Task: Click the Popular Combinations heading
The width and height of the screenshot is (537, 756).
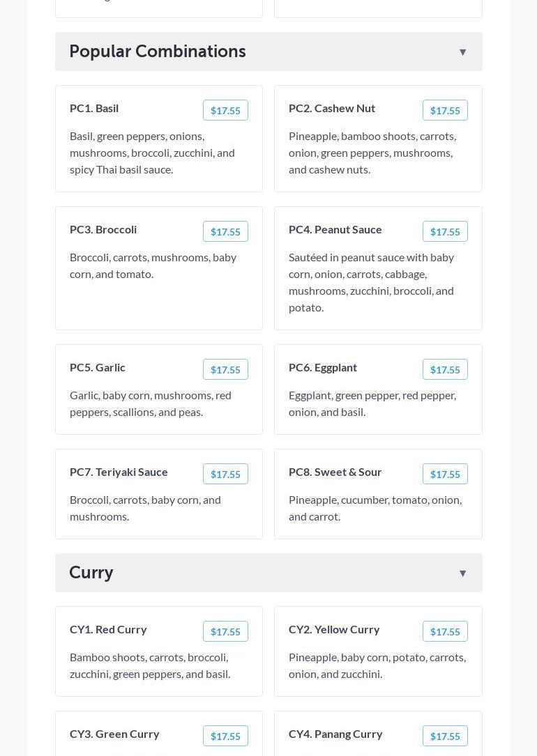Action: [158, 52]
